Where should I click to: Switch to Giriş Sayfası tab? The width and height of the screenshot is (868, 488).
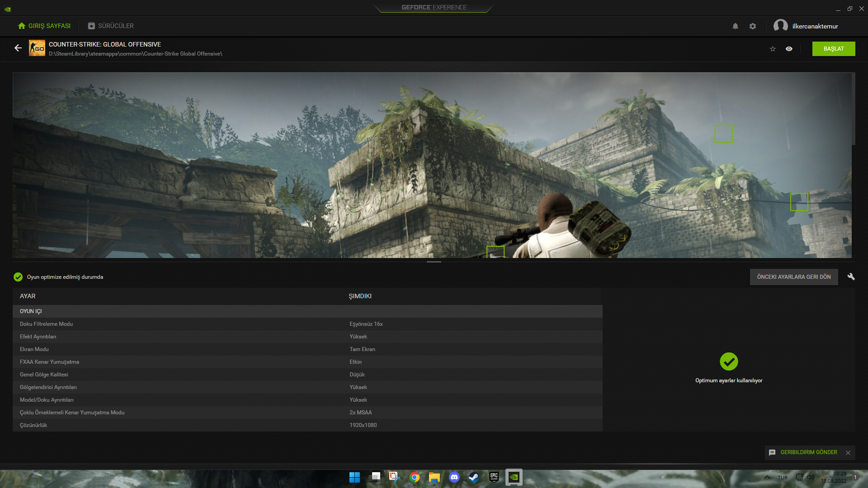tap(44, 26)
